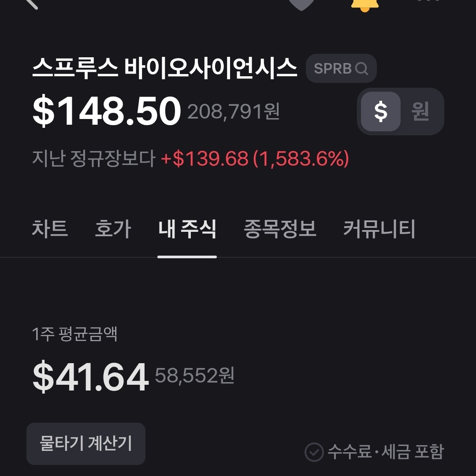This screenshot has width=476, height=476.
Task: Switch to the 호가 tab
Action: coord(113,229)
